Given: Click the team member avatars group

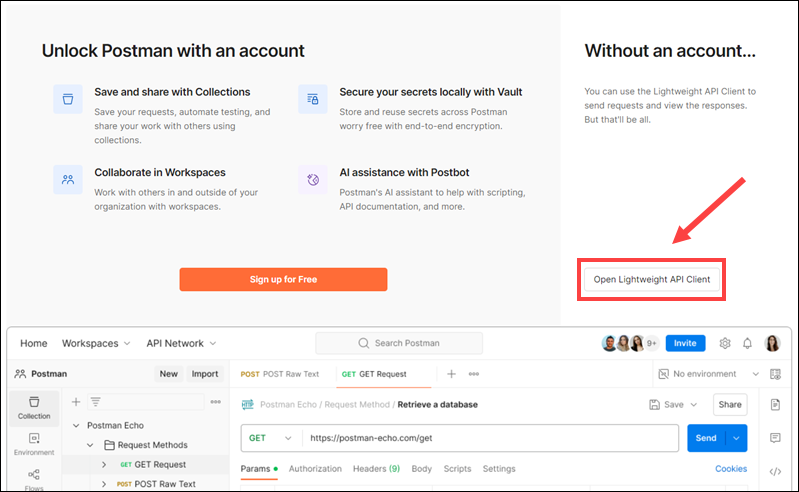Looking at the screenshot, I should point(630,343).
